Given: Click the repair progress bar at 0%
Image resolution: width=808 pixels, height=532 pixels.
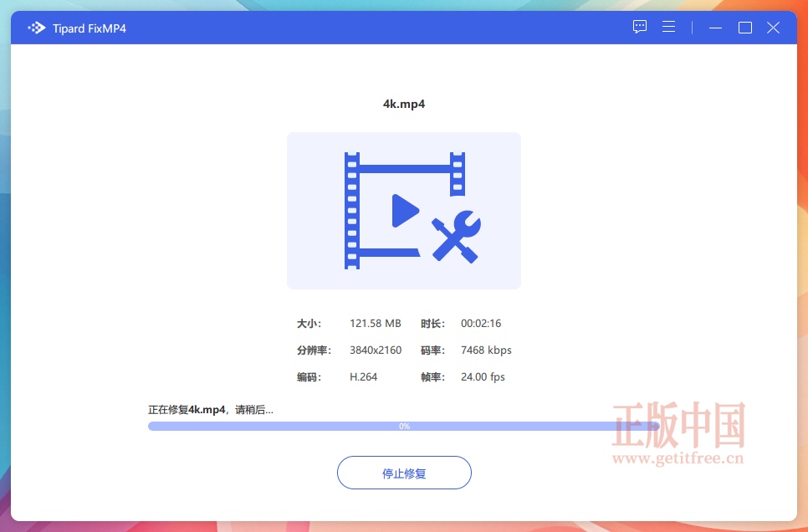Looking at the screenshot, I should pos(404,427).
